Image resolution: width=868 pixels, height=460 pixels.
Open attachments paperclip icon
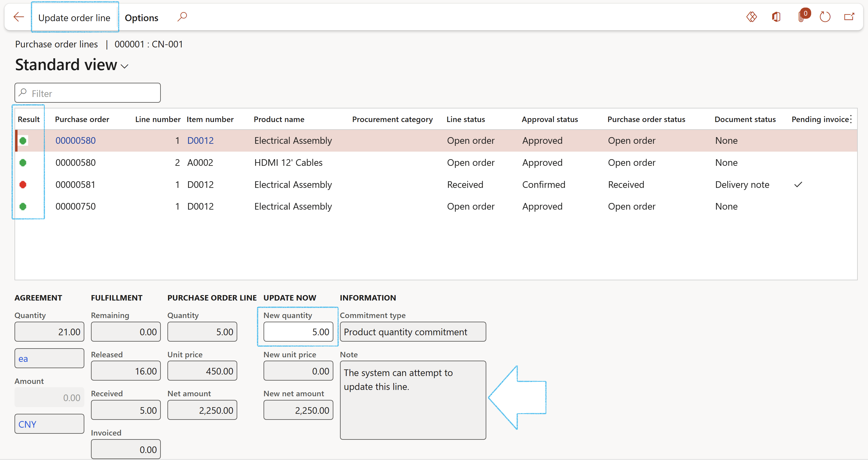point(802,16)
